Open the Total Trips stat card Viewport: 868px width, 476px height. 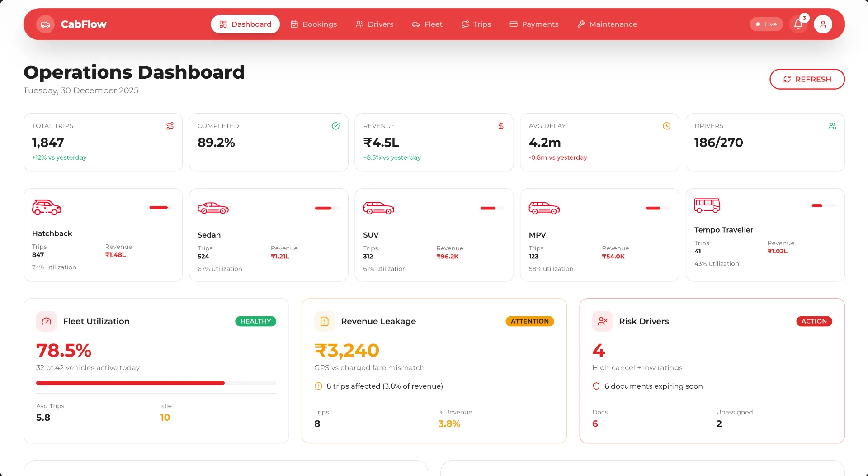click(x=103, y=142)
